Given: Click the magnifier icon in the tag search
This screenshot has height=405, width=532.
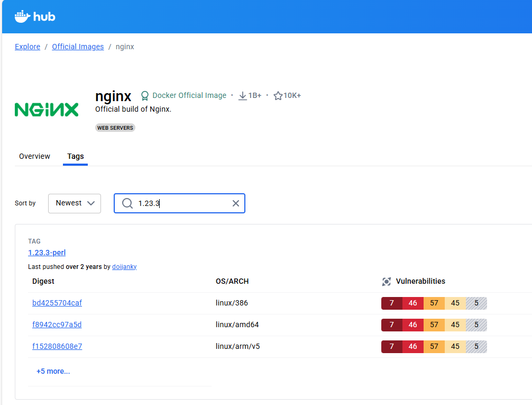Looking at the screenshot, I should click(127, 203).
